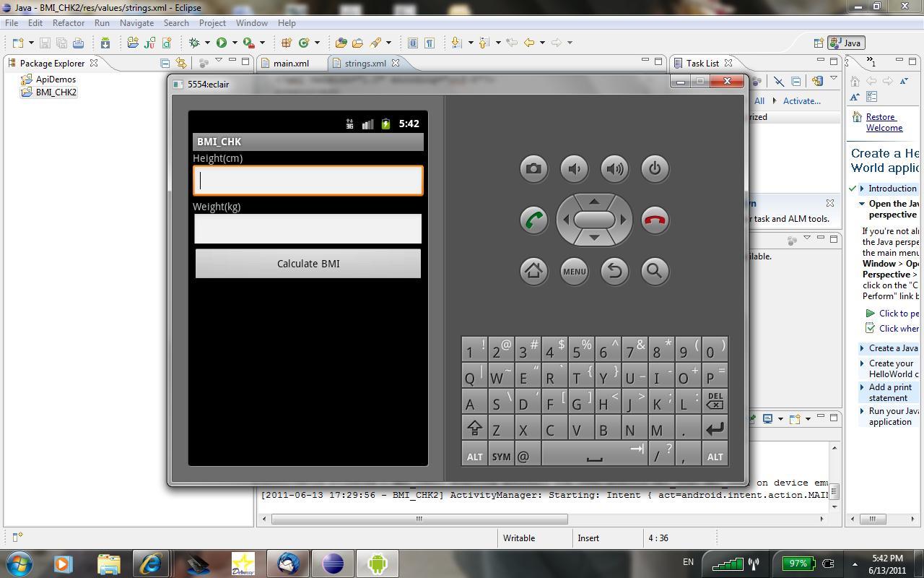This screenshot has height=578, width=924.
Task: Click Last Edit Location toolbar arrow
Action: click(x=512, y=43)
